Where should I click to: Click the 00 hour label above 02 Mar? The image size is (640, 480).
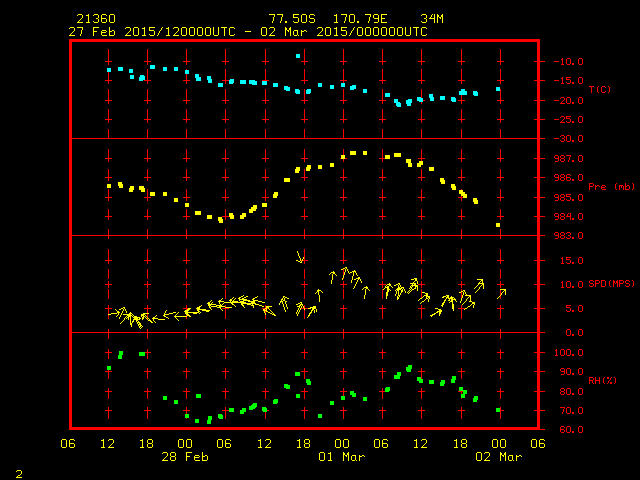pyautogui.click(x=499, y=444)
